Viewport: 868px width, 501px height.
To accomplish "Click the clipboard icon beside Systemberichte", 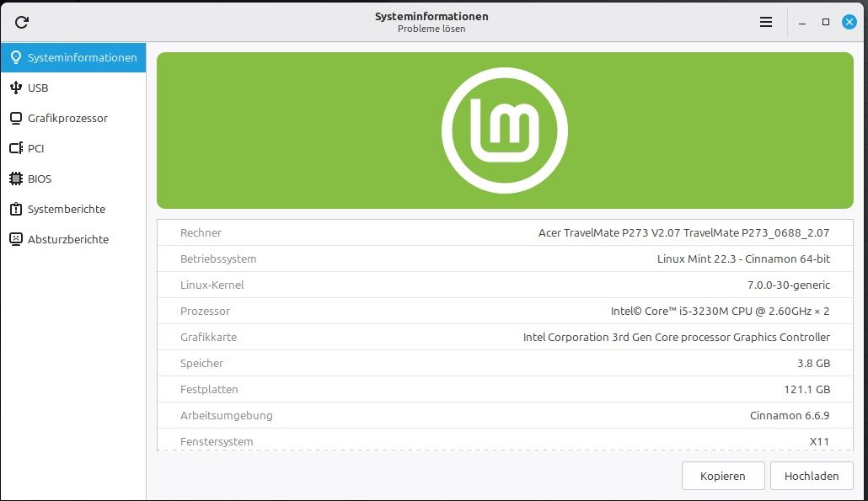I will 16,209.
